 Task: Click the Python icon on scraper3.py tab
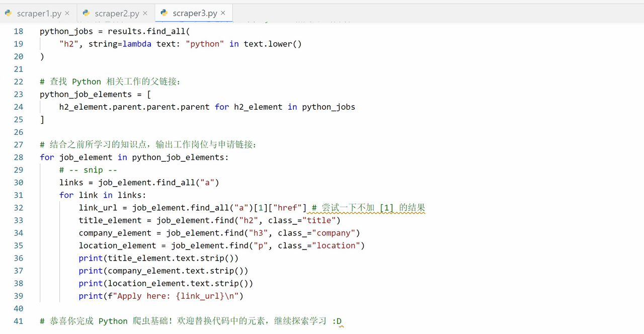(164, 13)
